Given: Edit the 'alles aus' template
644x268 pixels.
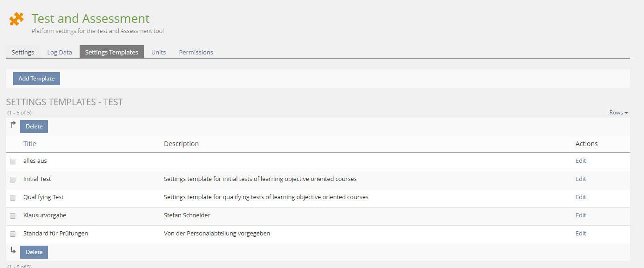Looking at the screenshot, I should [x=581, y=161].
